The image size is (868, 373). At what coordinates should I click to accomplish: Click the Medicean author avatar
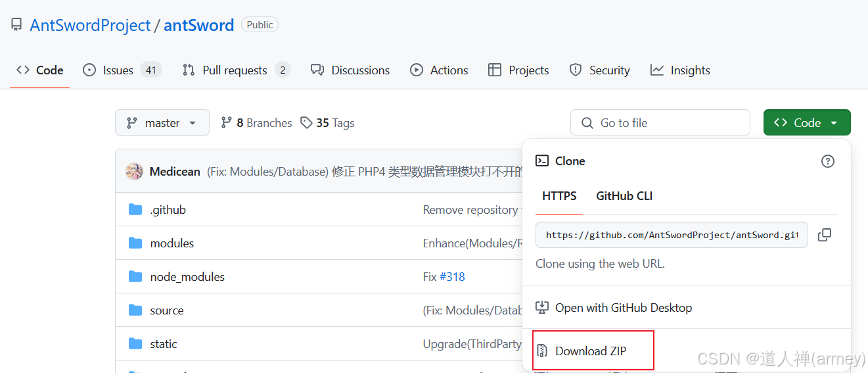(x=135, y=171)
